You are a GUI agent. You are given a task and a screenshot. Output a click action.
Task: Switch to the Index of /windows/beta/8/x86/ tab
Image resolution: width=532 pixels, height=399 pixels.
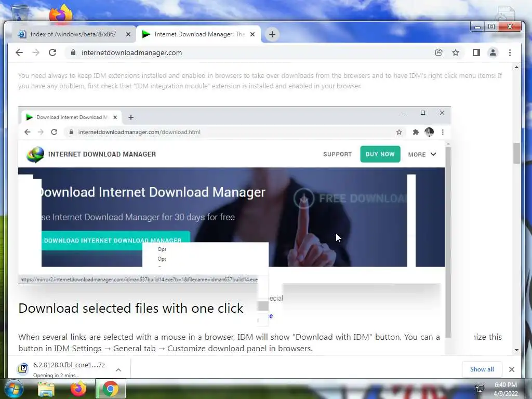(73, 34)
